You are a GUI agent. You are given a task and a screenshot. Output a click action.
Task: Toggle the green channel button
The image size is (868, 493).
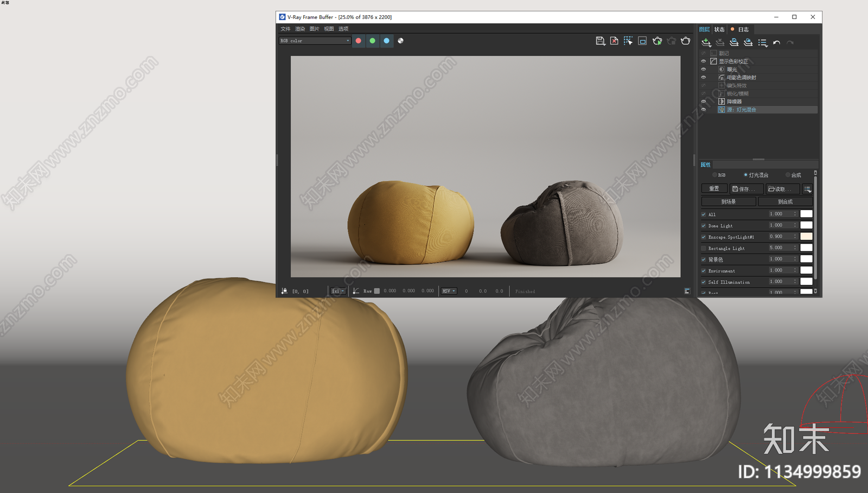pos(372,41)
